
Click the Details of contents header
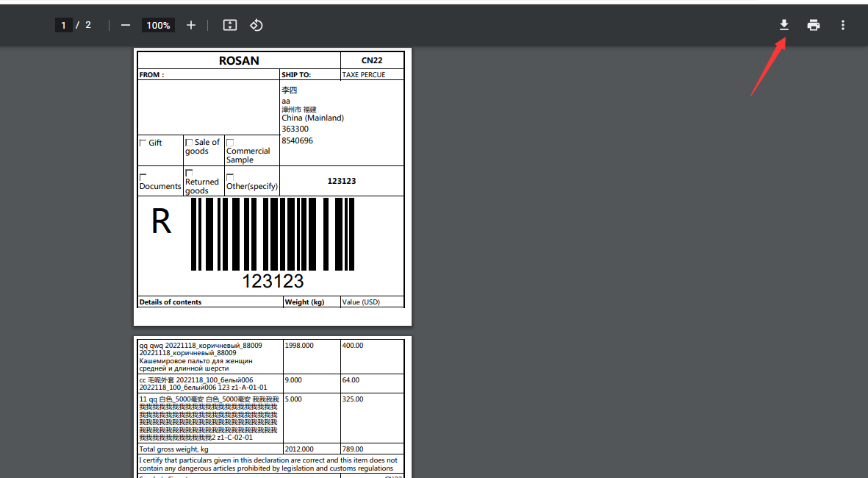tap(171, 302)
